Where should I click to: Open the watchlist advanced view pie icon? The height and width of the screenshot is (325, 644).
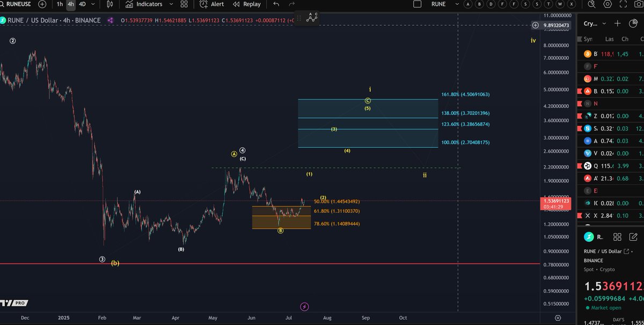(x=633, y=24)
